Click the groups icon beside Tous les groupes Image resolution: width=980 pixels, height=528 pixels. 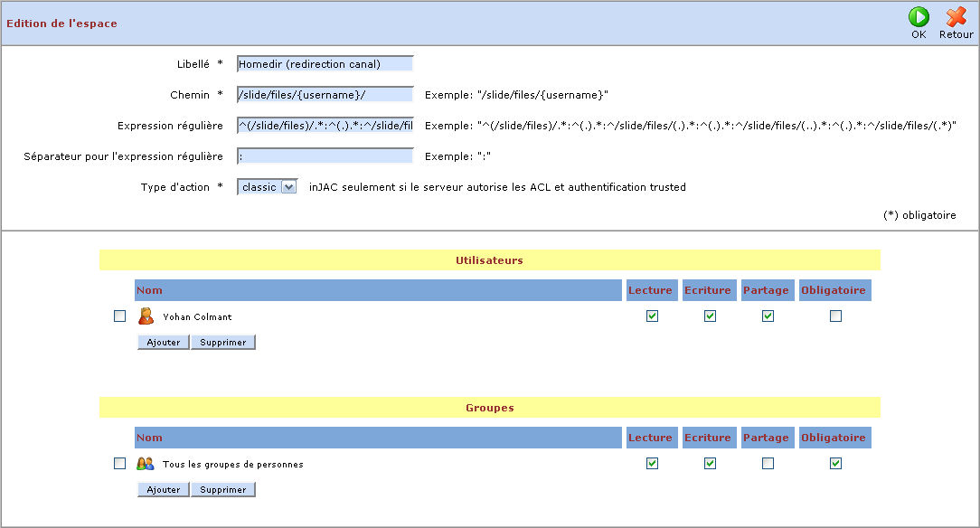(146, 464)
